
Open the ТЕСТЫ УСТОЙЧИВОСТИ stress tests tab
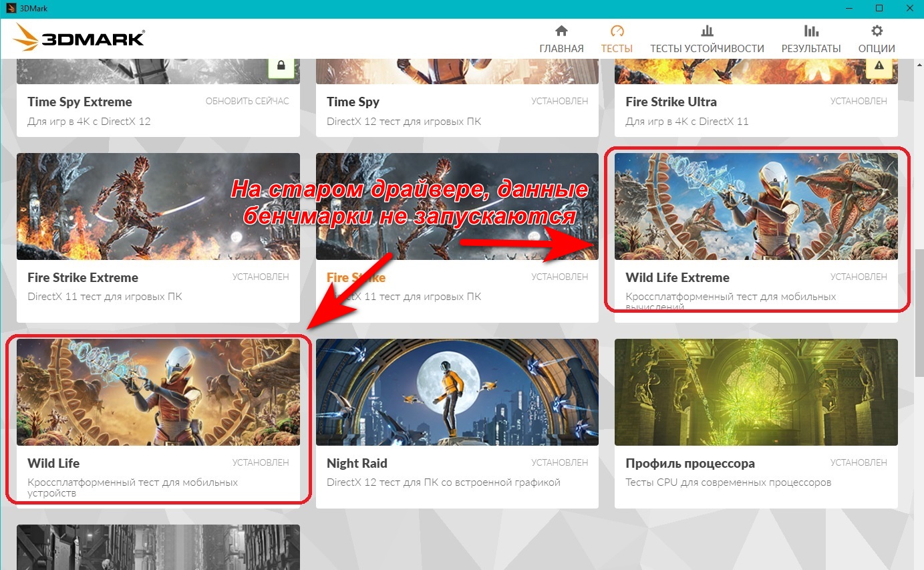tap(707, 39)
